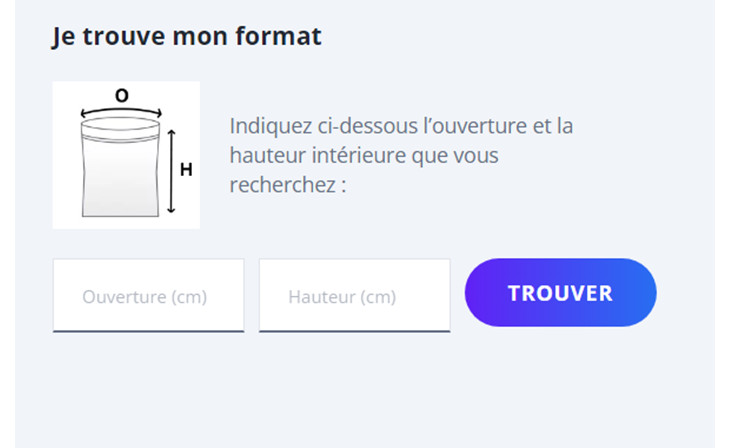Click the underline of the Hauteur field
Viewport: 730px width, 448px height.
click(x=355, y=331)
